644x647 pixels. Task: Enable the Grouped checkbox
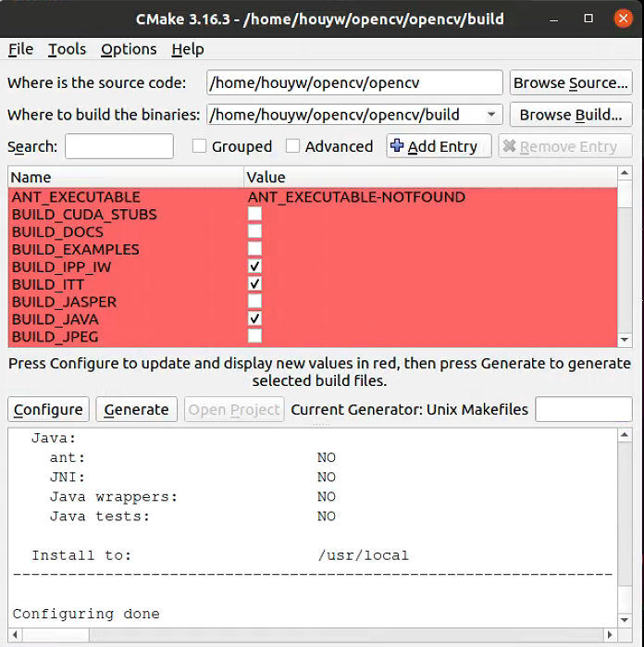click(x=199, y=146)
